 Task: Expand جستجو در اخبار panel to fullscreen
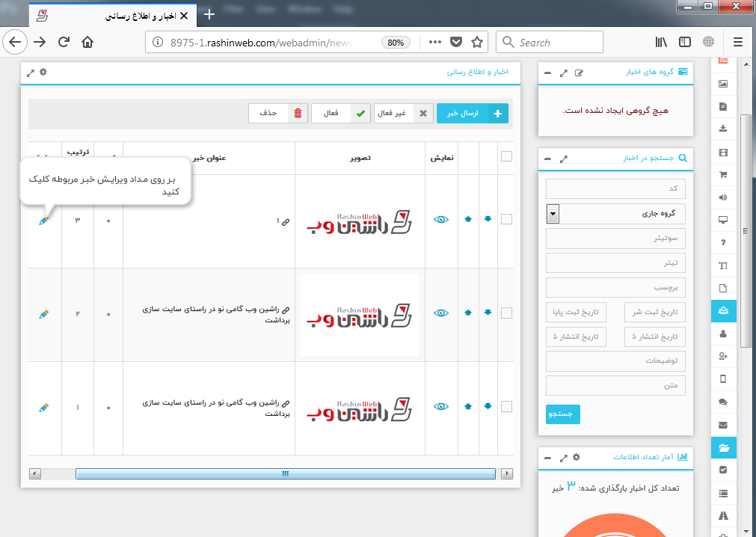(x=564, y=159)
